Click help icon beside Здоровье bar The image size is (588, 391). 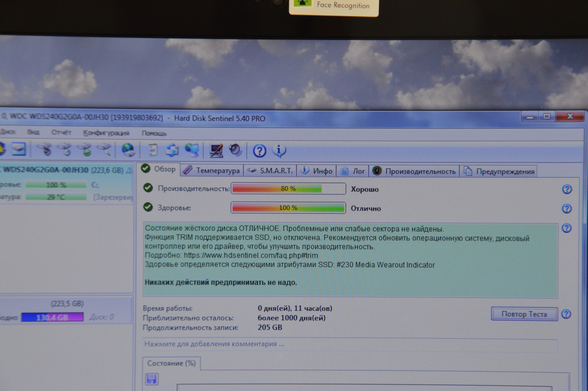[x=567, y=209]
